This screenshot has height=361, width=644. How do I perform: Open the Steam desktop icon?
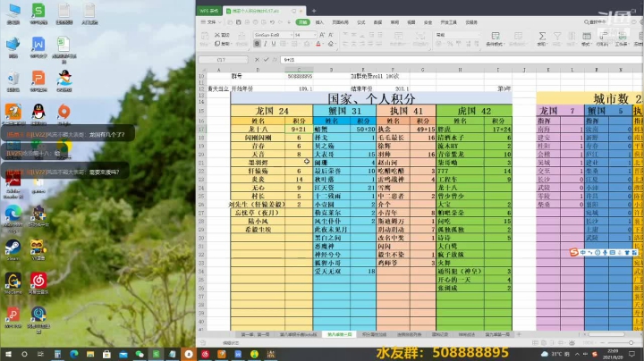coord(13,249)
